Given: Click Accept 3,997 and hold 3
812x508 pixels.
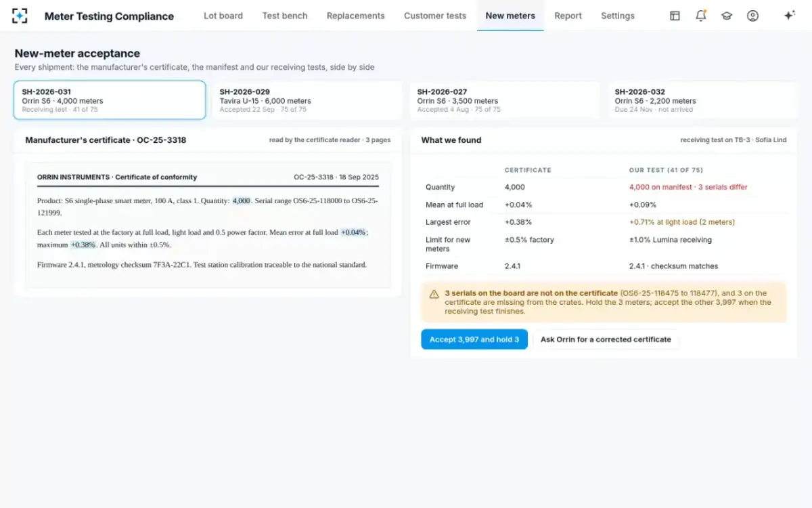Looking at the screenshot, I should (x=474, y=339).
